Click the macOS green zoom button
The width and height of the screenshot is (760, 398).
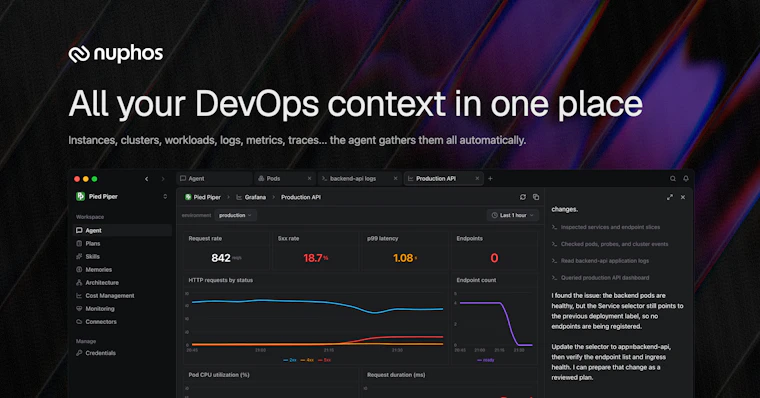pos(95,179)
